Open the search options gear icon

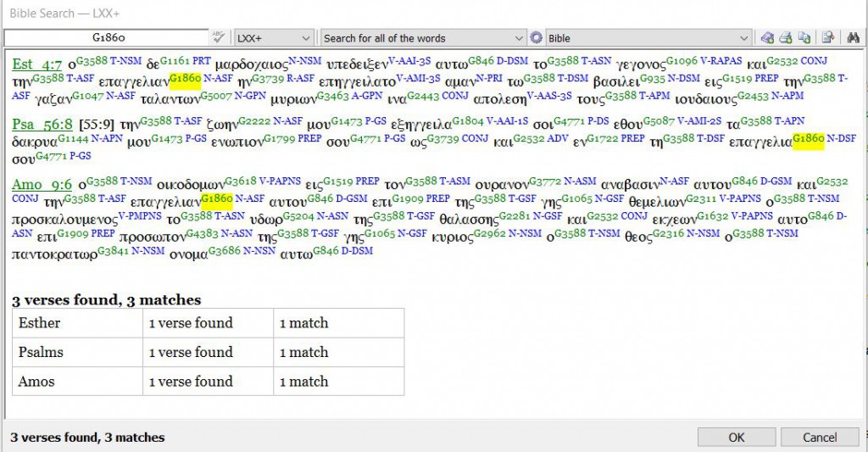pos(536,38)
